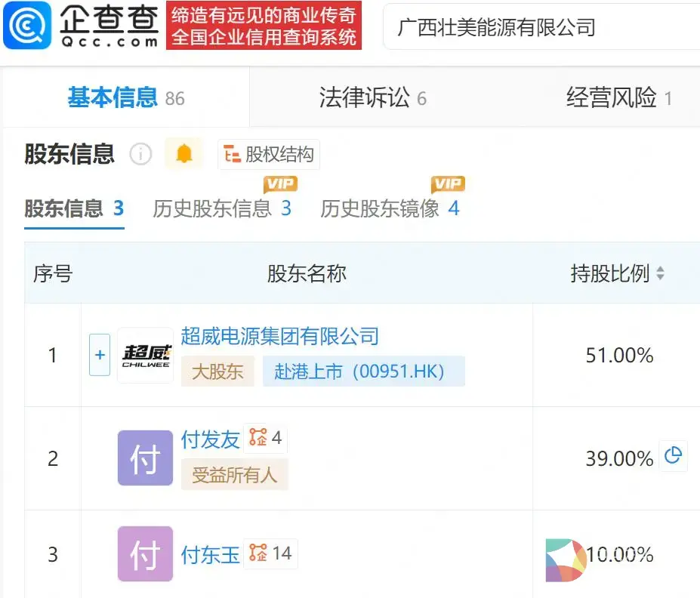The height and width of the screenshot is (598, 700).
Task: Open shareholder 付东玉 profile link
Action: pos(210,555)
